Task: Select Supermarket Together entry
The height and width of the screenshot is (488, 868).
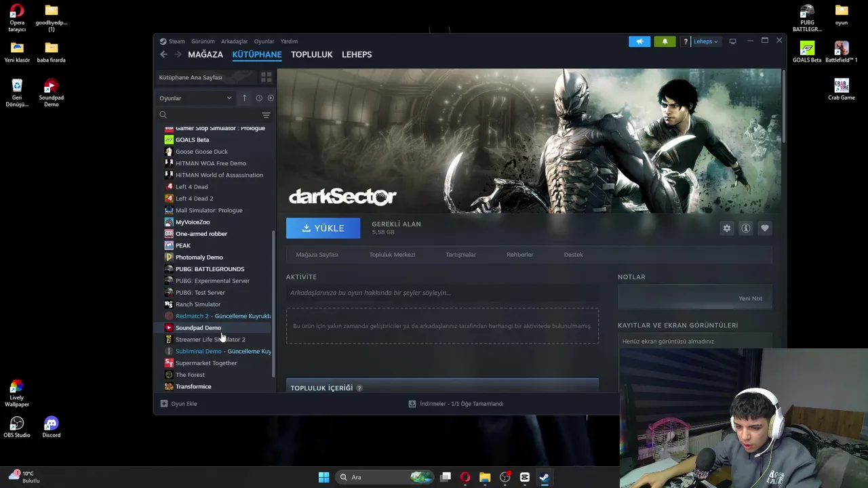Action: tap(206, 363)
